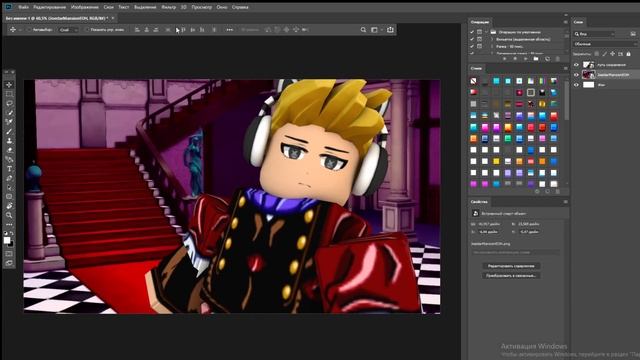Switch to the Операции panel tab

click(x=480, y=22)
